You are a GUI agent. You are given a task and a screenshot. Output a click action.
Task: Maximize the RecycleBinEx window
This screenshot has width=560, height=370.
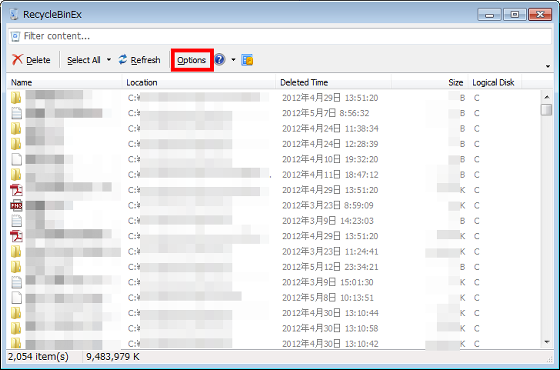coord(515,15)
